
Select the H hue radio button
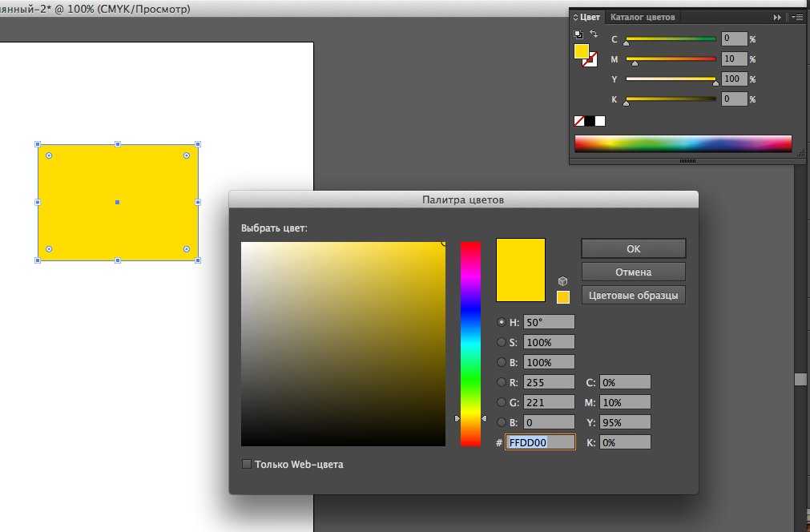(x=501, y=322)
